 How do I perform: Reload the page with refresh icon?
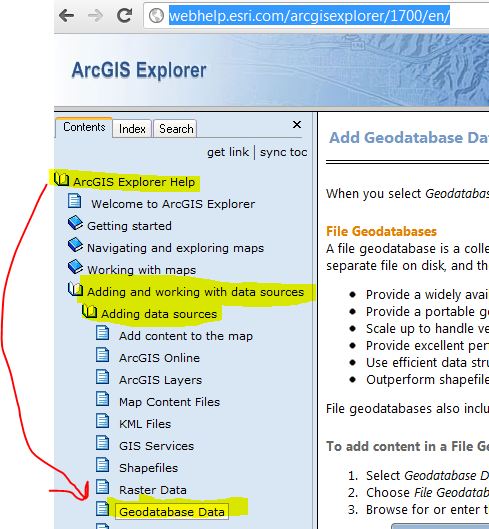point(124,15)
